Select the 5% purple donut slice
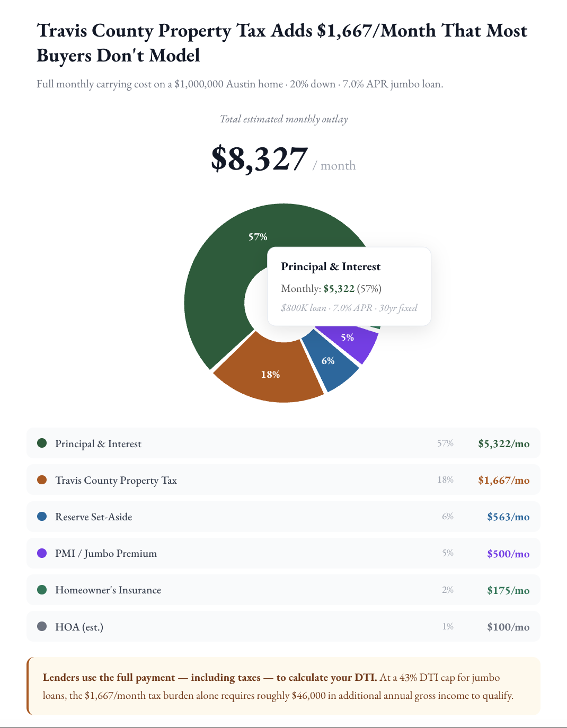The image size is (567, 728). click(350, 339)
